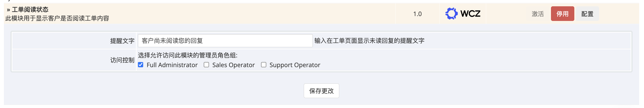Click the help text beside the reminder input

(x=369, y=41)
